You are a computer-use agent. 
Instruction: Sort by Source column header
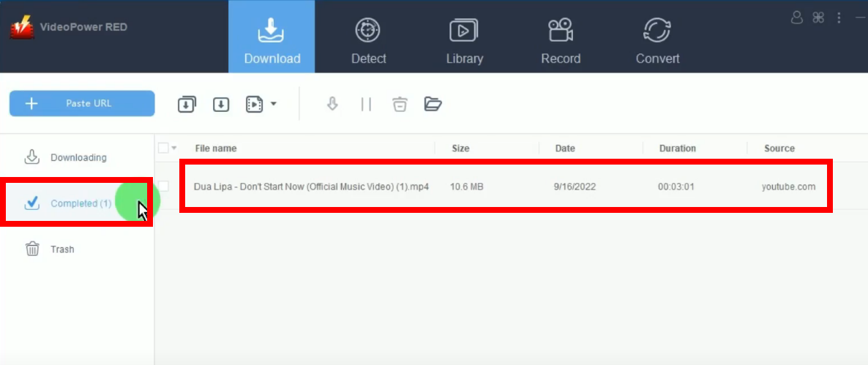click(779, 148)
